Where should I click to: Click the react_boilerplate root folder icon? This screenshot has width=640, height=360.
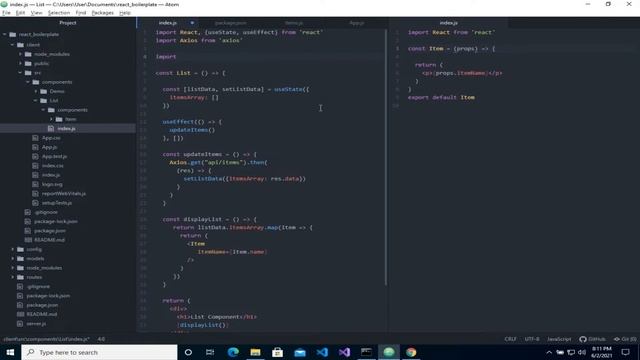point(13,34)
